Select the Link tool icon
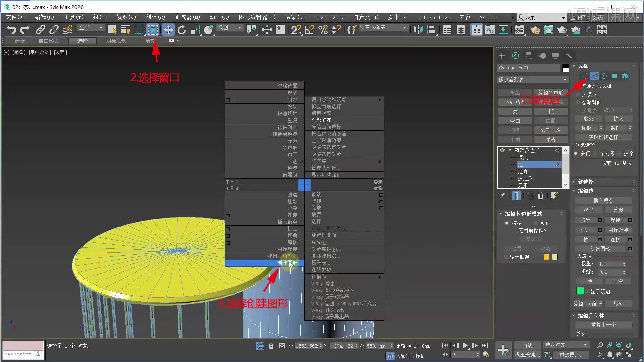Image resolution: width=644 pixels, height=362 pixels. (x=40, y=30)
